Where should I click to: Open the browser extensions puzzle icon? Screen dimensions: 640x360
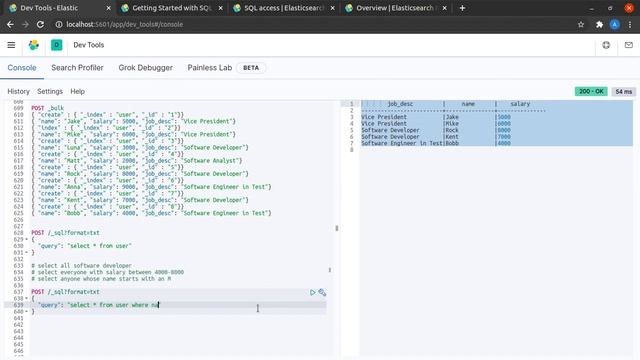pyautogui.click(x=599, y=24)
